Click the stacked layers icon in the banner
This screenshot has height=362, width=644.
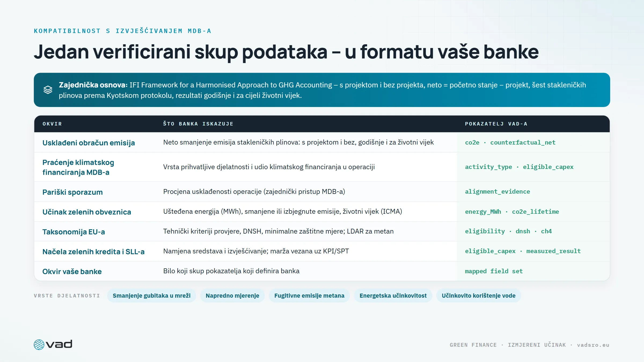coord(48,90)
